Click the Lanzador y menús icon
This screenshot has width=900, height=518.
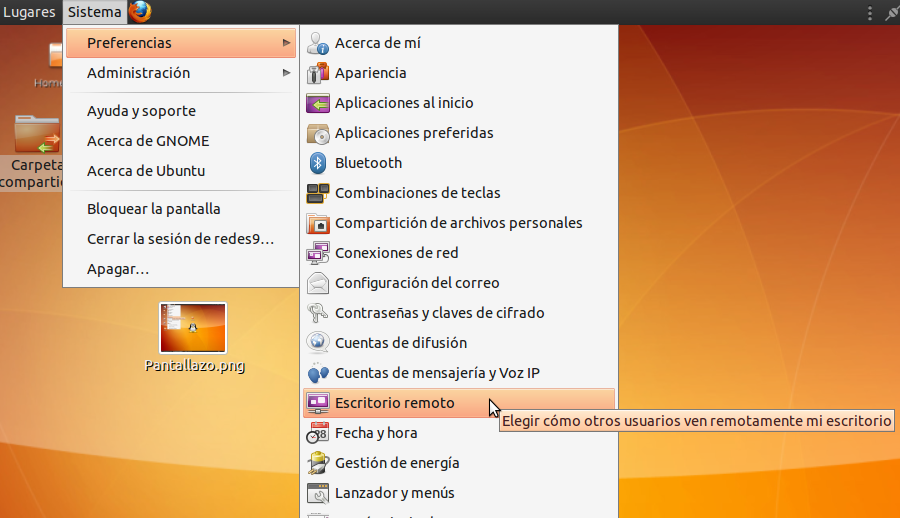[x=317, y=493]
